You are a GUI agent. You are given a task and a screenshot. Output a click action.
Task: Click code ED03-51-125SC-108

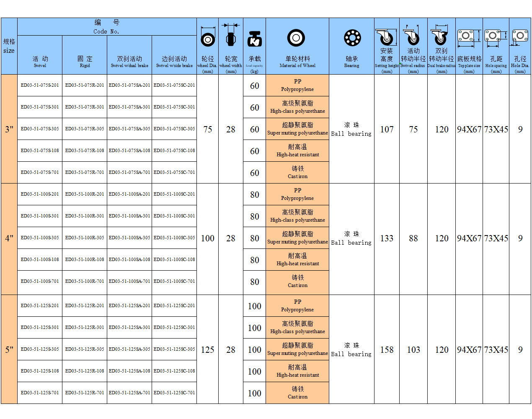(x=174, y=371)
